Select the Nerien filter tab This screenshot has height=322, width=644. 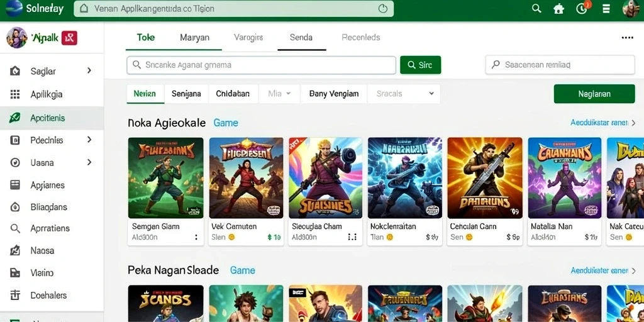click(x=145, y=94)
